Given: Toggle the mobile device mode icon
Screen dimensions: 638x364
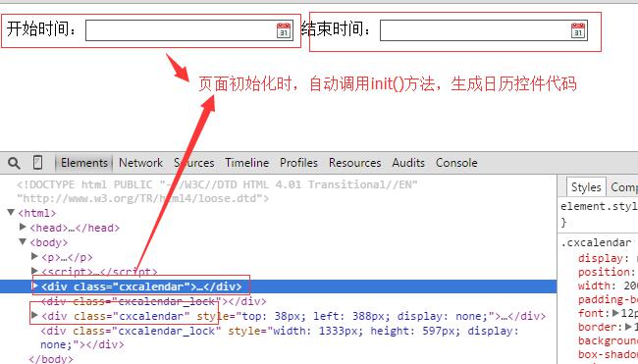Looking at the screenshot, I should point(37,163).
